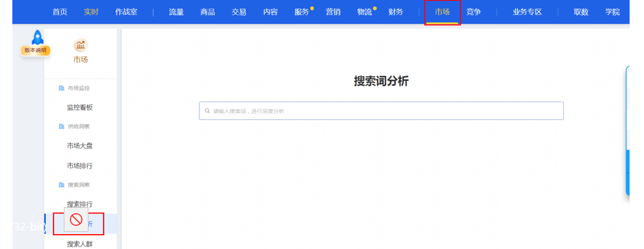Go to the 营销 tab
This screenshot has width=644, height=249.
click(333, 12)
